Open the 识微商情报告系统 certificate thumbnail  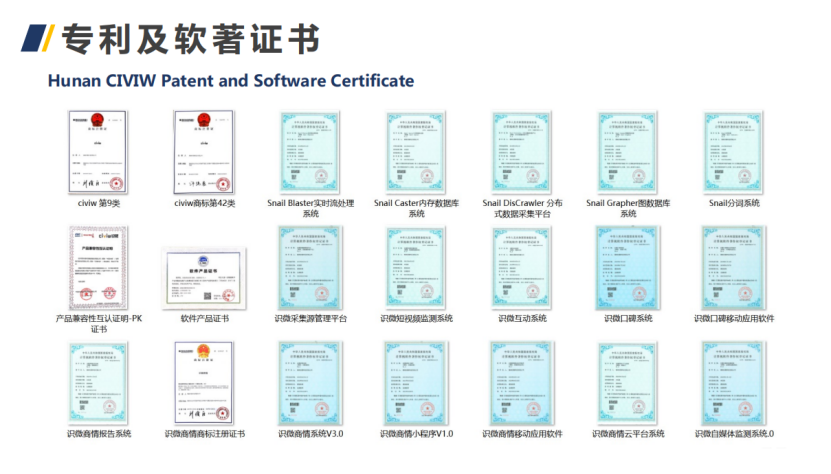[x=98, y=383]
